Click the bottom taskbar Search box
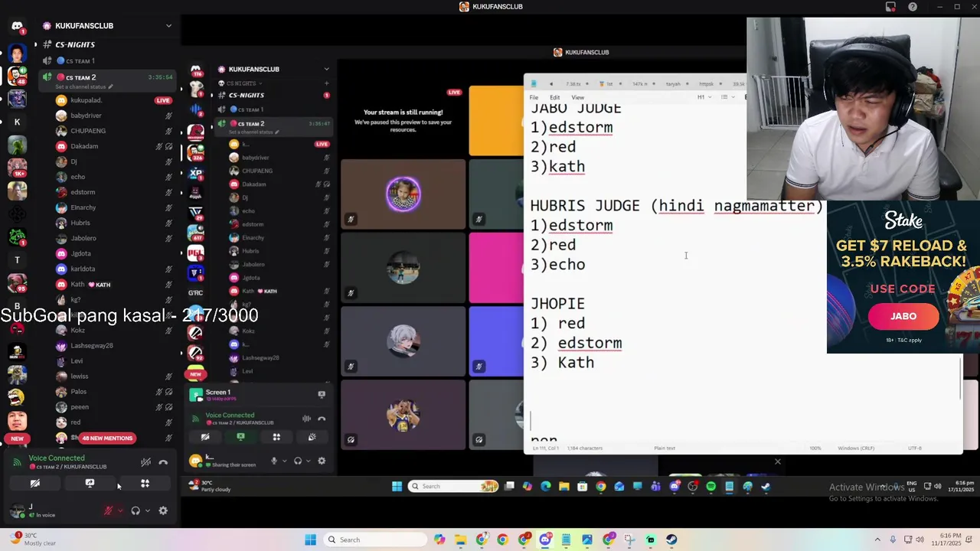 [x=374, y=540]
